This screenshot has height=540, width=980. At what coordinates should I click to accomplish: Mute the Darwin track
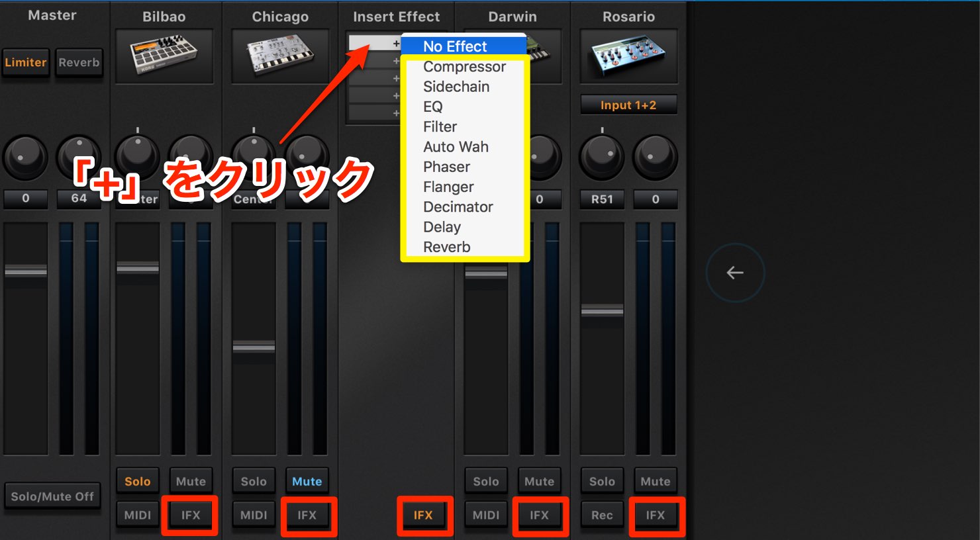(540, 481)
